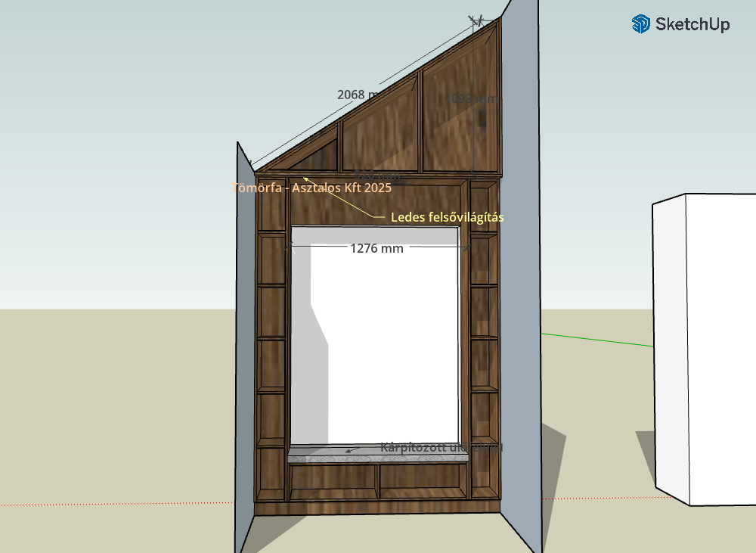Click the Ledes felsővilágítás annotation

(447, 217)
